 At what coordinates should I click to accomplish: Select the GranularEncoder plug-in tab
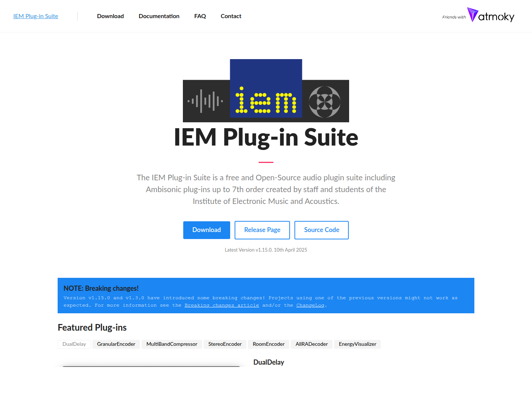tap(116, 344)
